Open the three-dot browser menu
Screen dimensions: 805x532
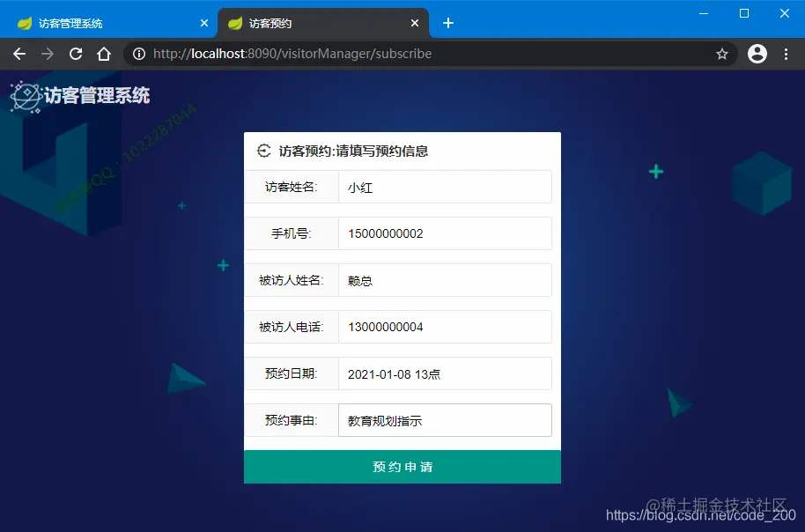pos(787,54)
